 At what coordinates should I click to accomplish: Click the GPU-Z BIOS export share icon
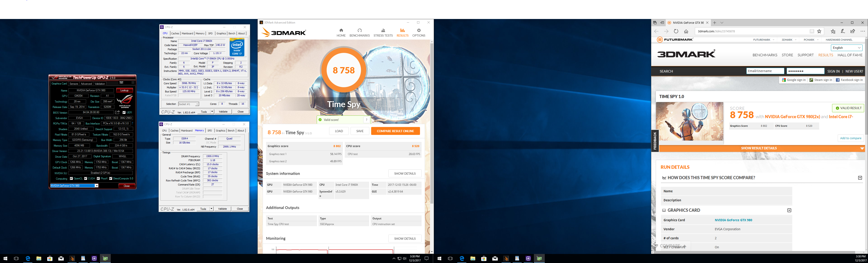(x=118, y=113)
